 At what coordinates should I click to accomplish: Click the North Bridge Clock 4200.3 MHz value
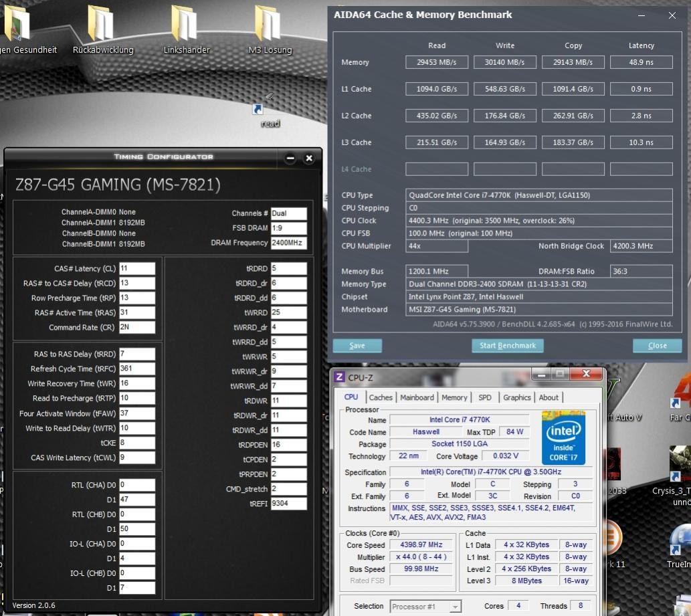coord(641,246)
